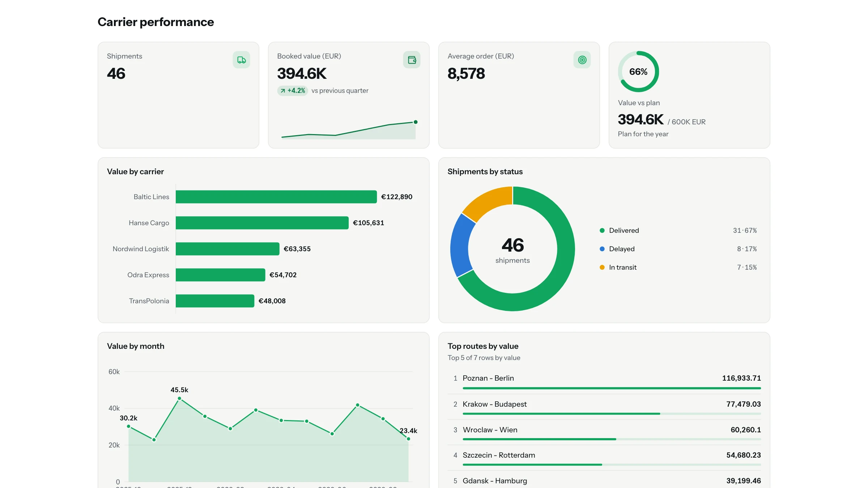Screen dimensions: 868x488
Task: Click the 31 · 67% legend value
Action: click(745, 231)
